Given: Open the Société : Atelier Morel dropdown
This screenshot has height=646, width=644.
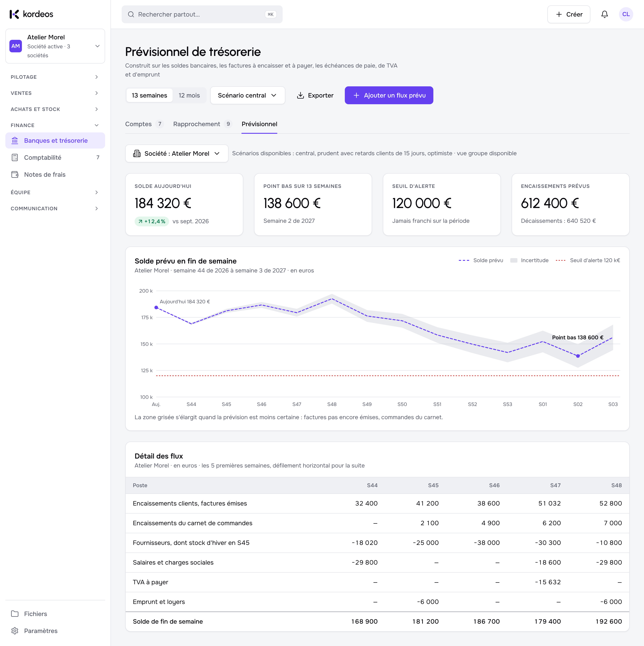Looking at the screenshot, I should [177, 153].
